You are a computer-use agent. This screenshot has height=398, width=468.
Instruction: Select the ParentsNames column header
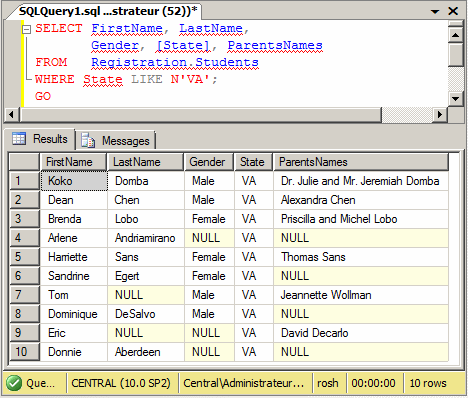pos(361,162)
